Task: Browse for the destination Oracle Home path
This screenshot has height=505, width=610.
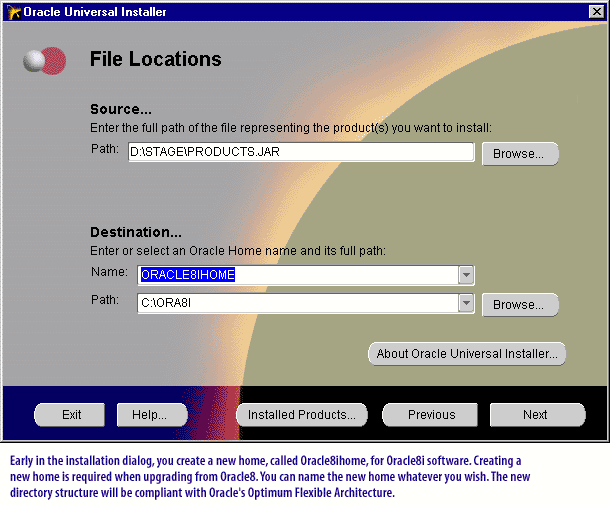Action: 520,305
